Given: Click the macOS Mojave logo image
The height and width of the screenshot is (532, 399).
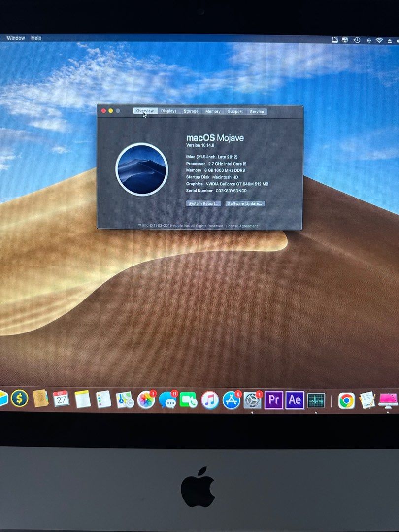Looking at the screenshot, I should (x=142, y=169).
